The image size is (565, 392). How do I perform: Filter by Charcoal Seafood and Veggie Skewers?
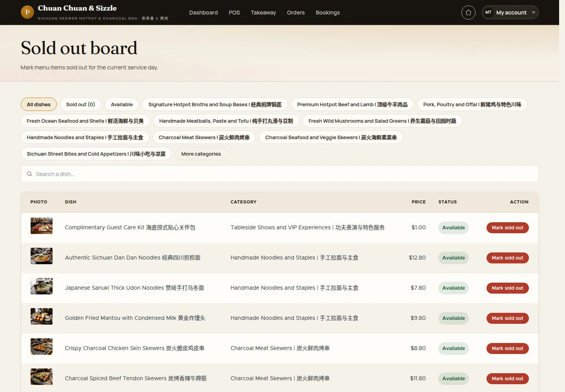coord(331,137)
